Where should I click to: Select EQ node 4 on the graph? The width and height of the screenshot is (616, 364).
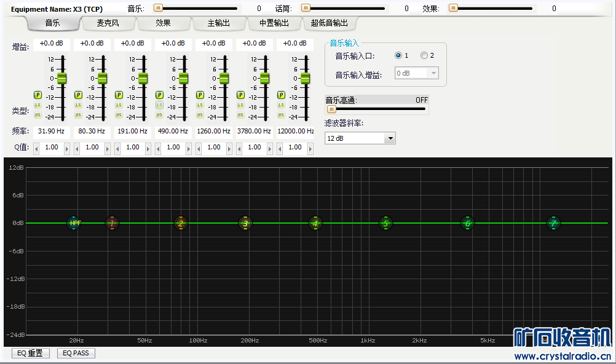pos(315,223)
